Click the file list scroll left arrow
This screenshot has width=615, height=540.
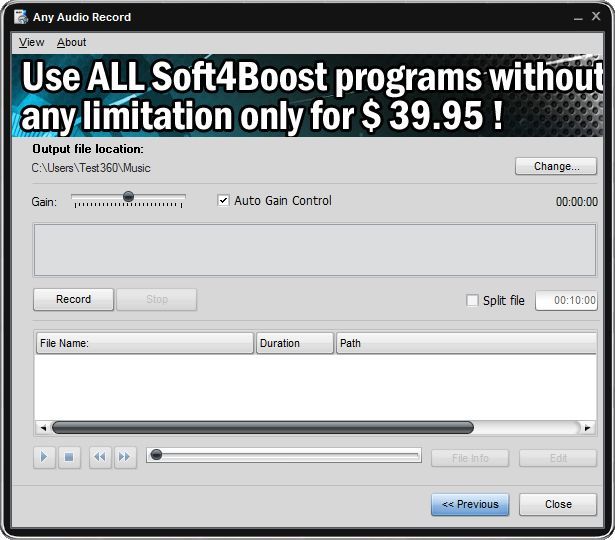[42, 427]
